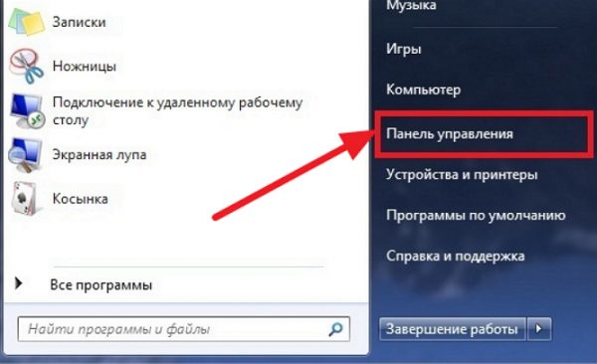Click the Косынка label text
The height and width of the screenshot is (364, 597).
81,199
